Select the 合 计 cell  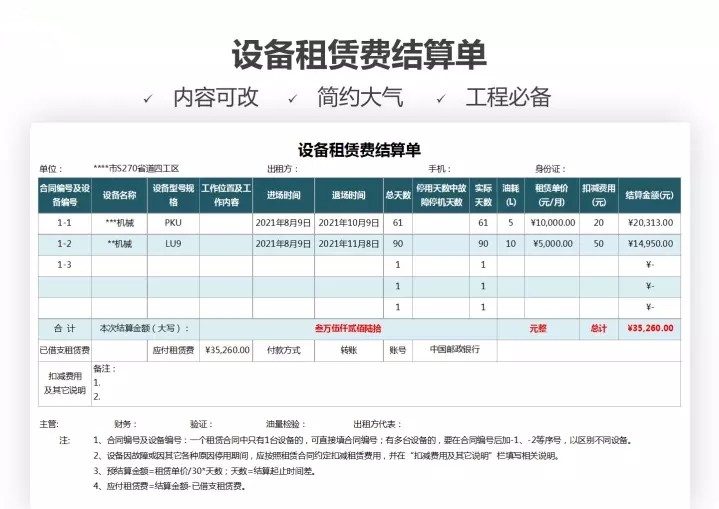click(65, 329)
